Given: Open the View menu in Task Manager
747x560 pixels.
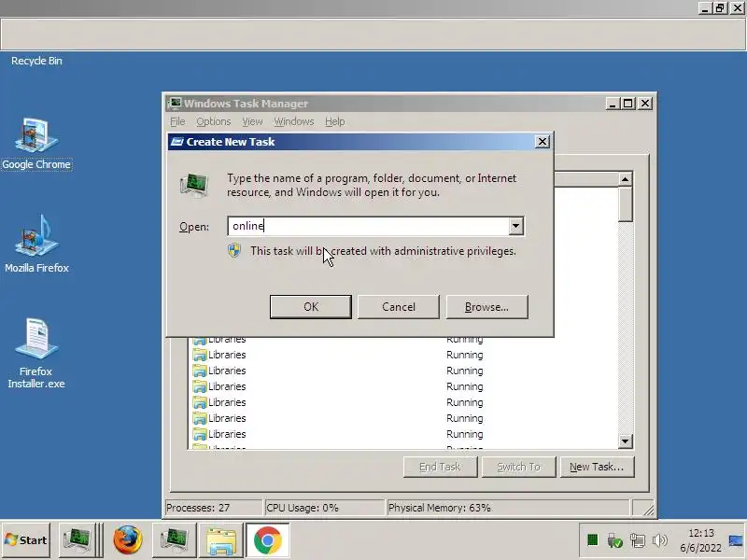Looking at the screenshot, I should 252,122.
